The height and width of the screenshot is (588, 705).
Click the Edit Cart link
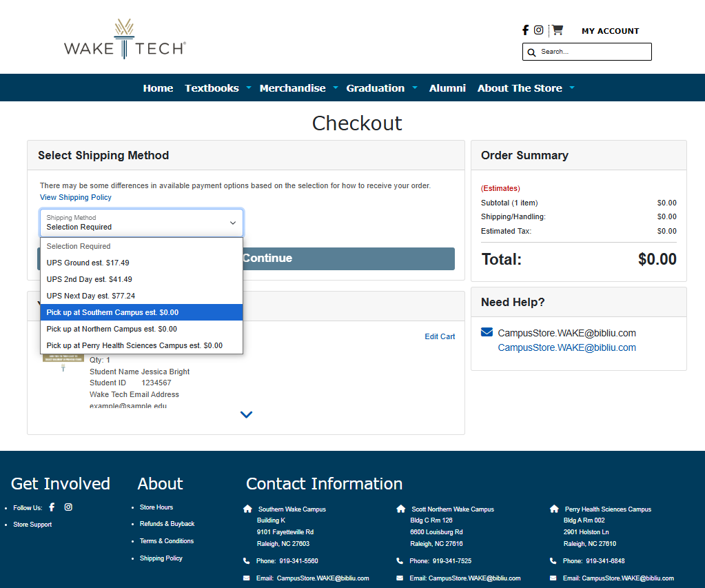[440, 336]
